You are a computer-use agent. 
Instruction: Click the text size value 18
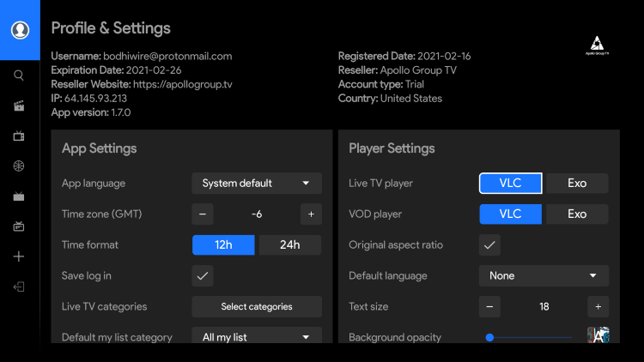[x=544, y=306]
